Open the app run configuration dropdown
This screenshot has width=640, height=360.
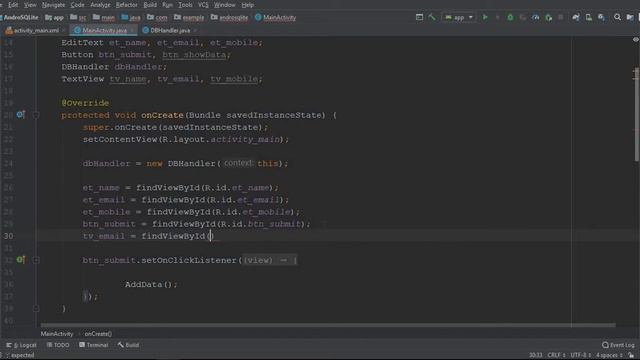click(459, 17)
